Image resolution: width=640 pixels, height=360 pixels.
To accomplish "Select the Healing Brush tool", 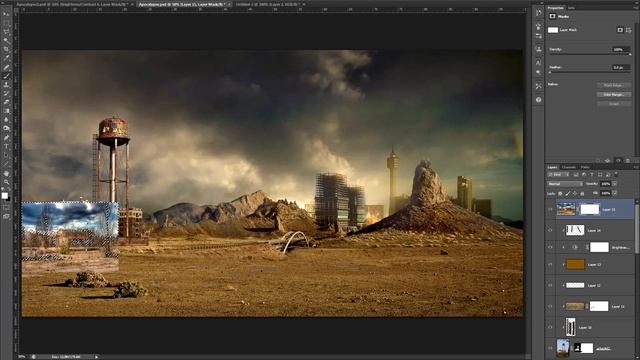I will [x=6, y=67].
